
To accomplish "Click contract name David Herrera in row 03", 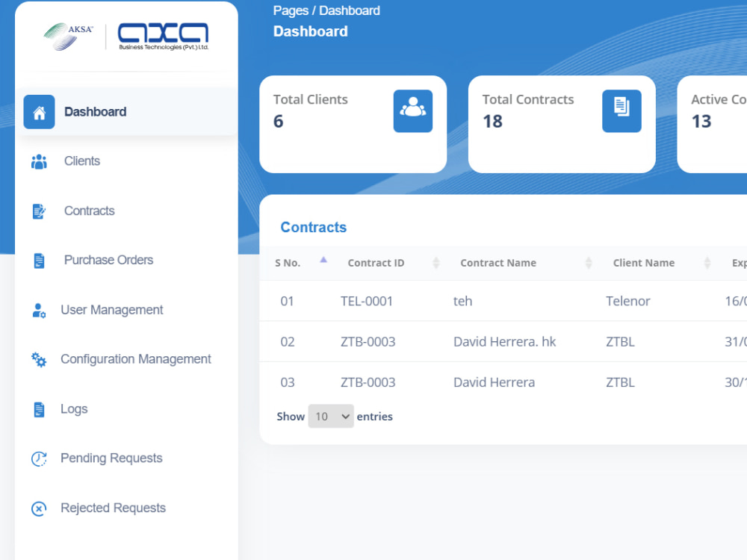I will click(494, 382).
